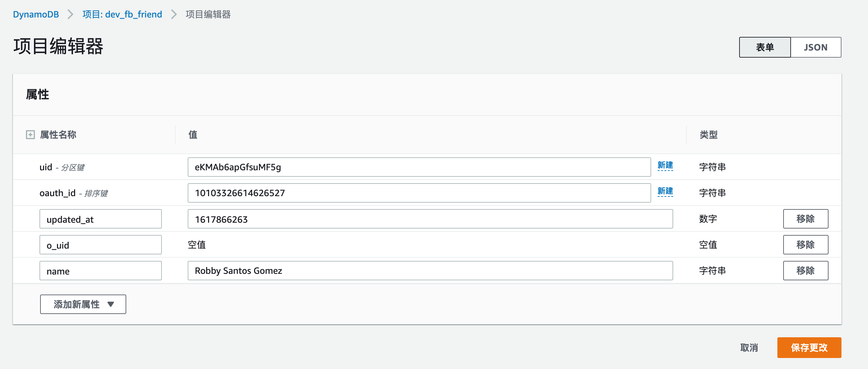Screen dimensions: 868x369
Task: Switch to the 表单 view tab
Action: click(x=764, y=47)
